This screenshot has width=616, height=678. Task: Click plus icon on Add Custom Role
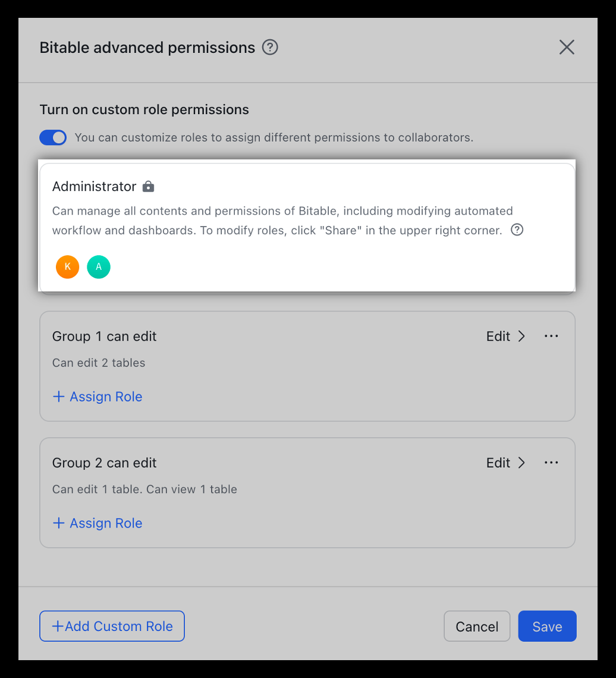58,626
